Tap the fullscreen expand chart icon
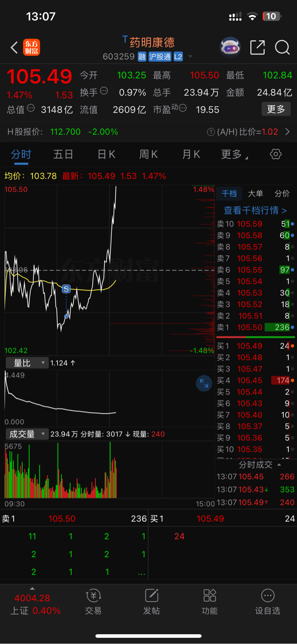297x644 pixels. 204,384
